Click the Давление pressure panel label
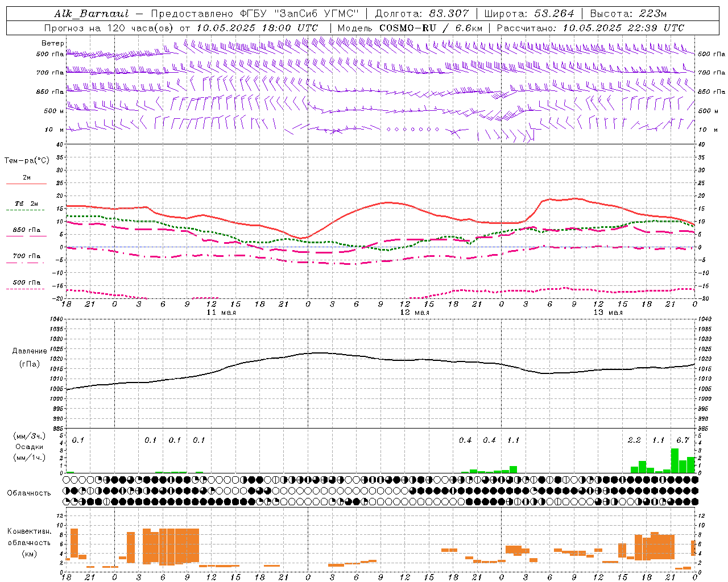The height and width of the screenshot is (582, 728). pos(30,351)
